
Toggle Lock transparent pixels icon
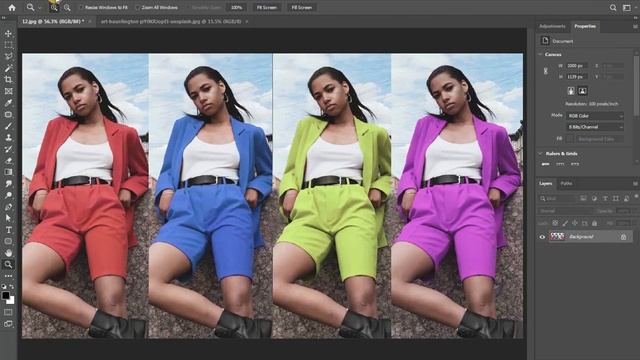[x=555, y=223]
